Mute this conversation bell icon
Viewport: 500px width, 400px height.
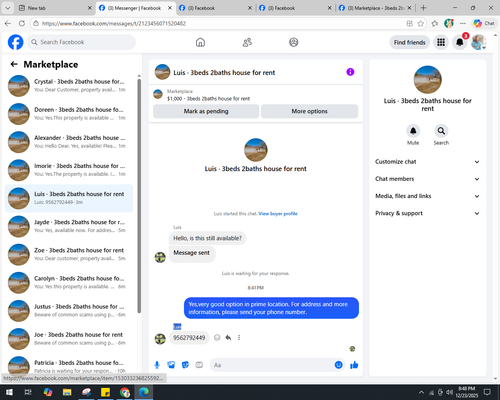tap(413, 131)
